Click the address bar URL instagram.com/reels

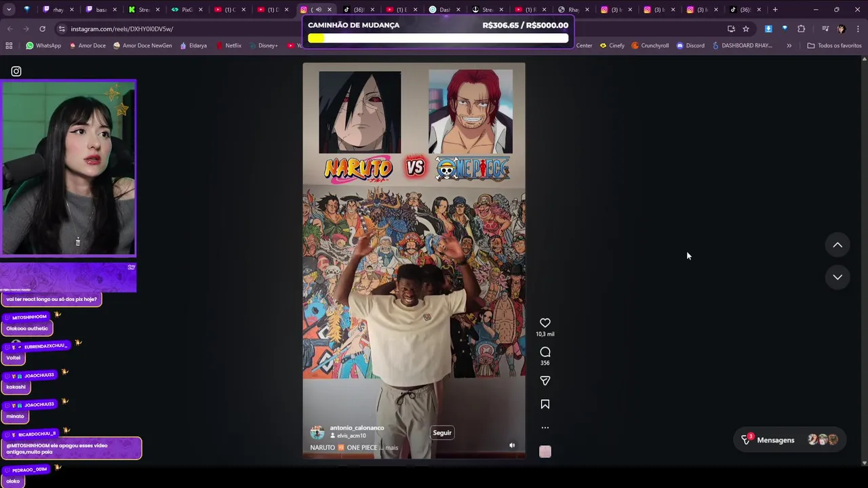click(x=122, y=29)
